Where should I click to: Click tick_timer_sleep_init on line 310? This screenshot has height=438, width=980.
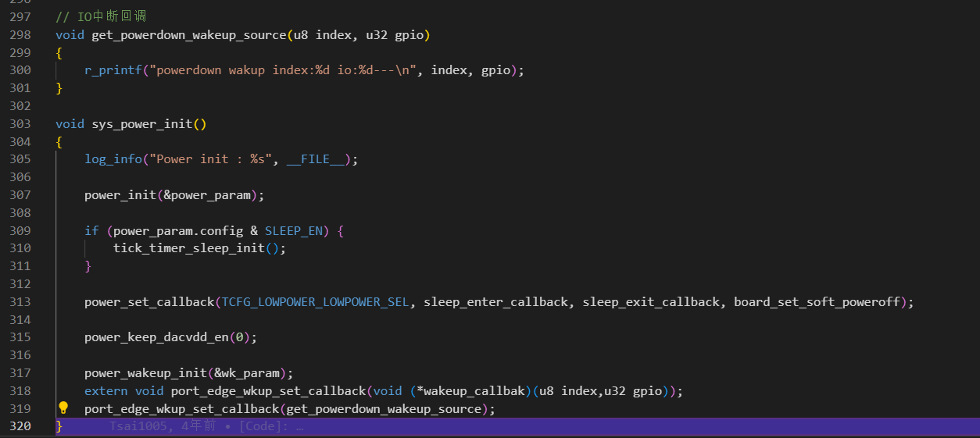point(188,248)
